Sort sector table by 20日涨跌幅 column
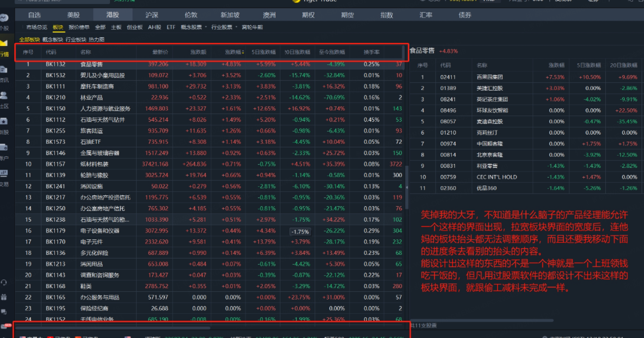This screenshot has width=644, height=338. (298, 52)
